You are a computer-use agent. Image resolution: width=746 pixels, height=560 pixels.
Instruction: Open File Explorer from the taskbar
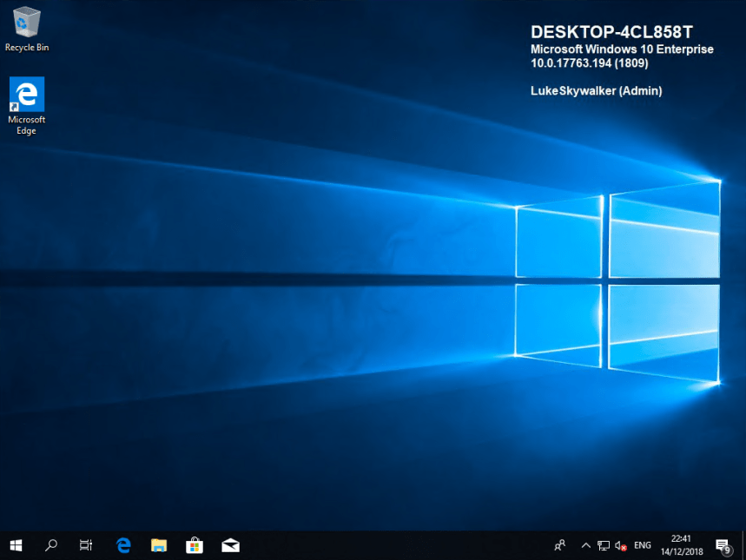pos(159,545)
